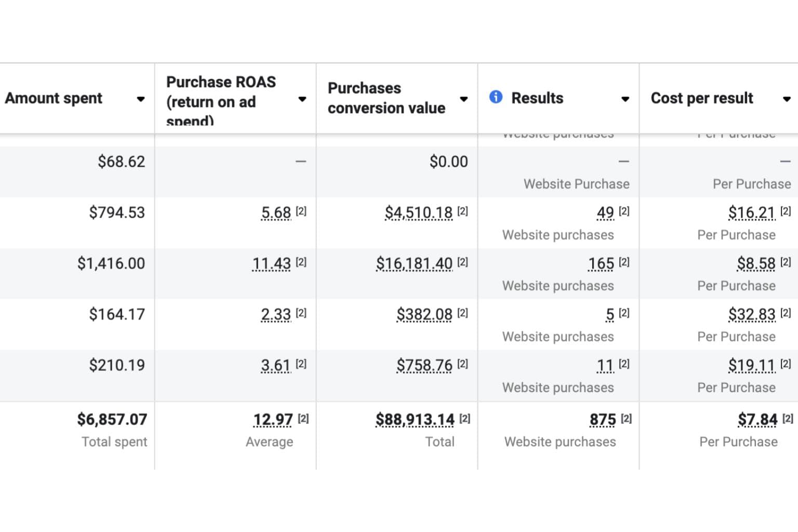Image resolution: width=798 pixels, height=532 pixels.
Task: Click the Results info icon
Action: [x=496, y=97]
